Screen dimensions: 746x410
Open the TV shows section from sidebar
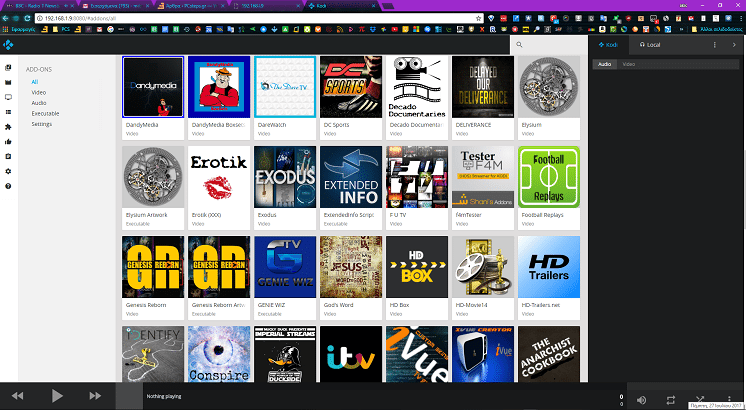8,97
